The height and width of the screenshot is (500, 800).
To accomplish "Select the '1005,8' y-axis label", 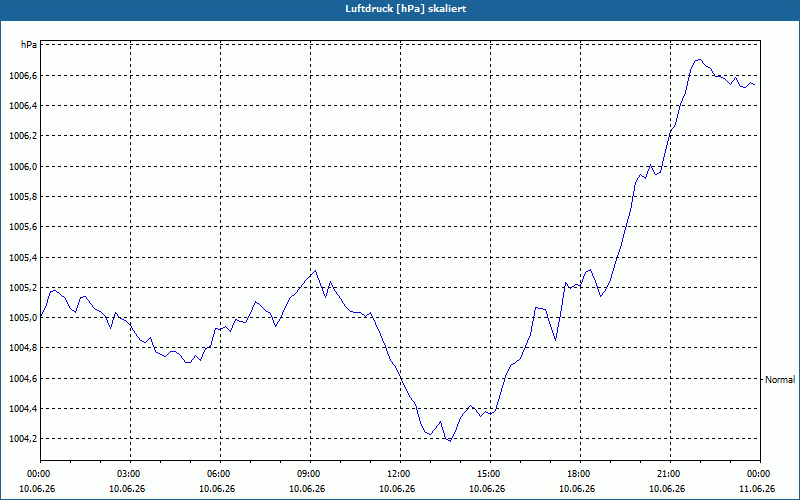I will click(x=23, y=196).
